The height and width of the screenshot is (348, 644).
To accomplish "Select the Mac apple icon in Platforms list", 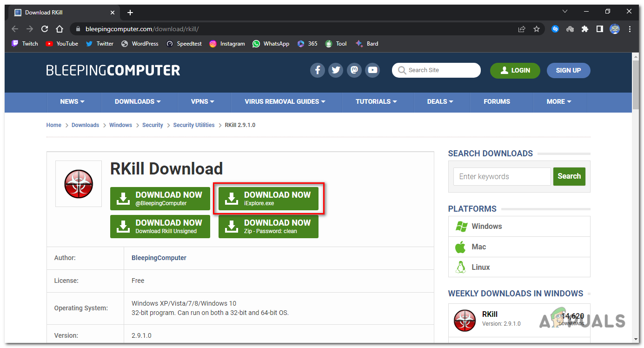I will point(461,247).
